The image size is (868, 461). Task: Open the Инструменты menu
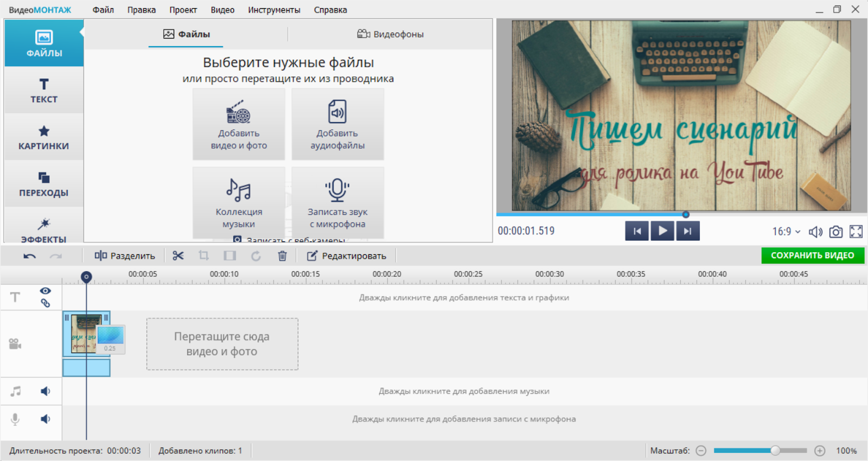(274, 10)
